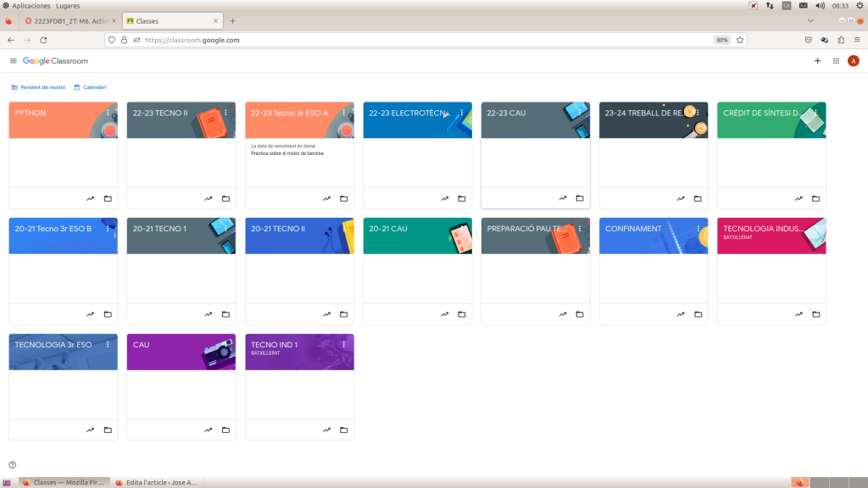This screenshot has height=488, width=868.
Task: Expand three-dot menu on 23-24 TREBALL card
Action: pos(698,113)
